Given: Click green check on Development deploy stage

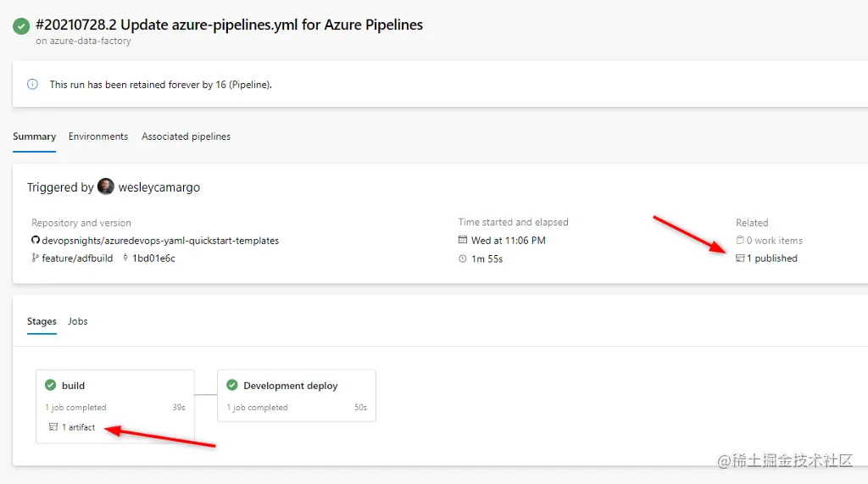Looking at the screenshot, I should pyautogui.click(x=232, y=385).
